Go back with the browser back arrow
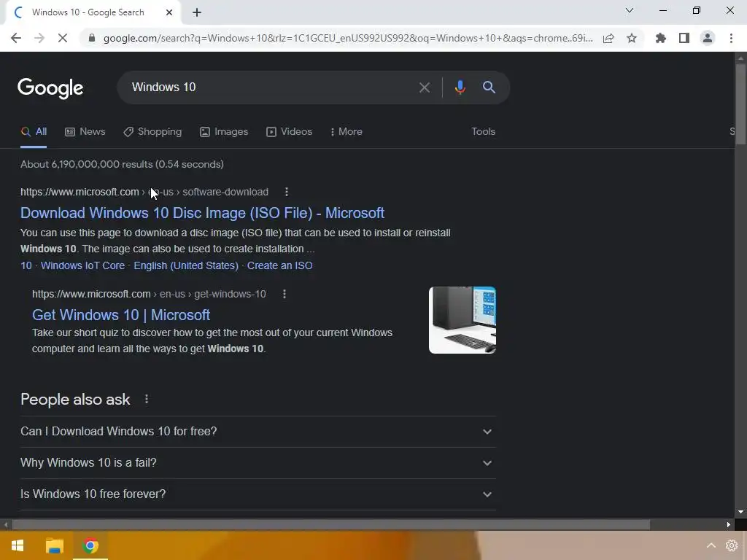The width and height of the screenshot is (747, 560). click(x=16, y=38)
